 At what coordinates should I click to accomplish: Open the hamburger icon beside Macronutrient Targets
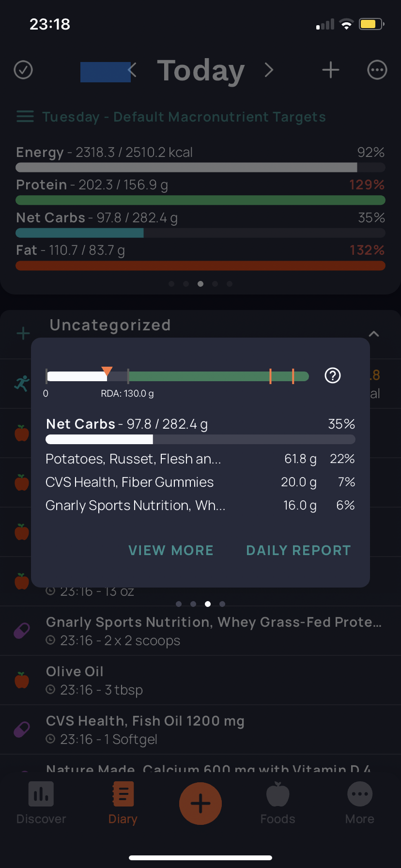pyautogui.click(x=25, y=117)
